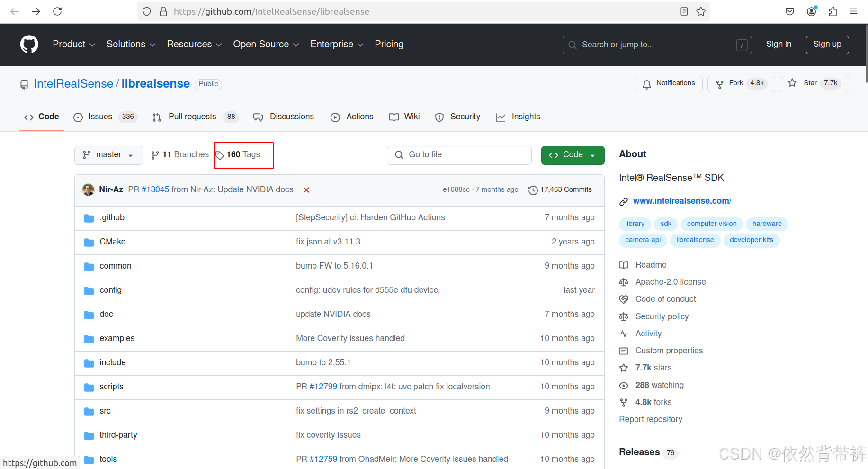Bookmark page with star icon in address bar
The height and width of the screenshot is (469, 868).
(x=701, y=11)
